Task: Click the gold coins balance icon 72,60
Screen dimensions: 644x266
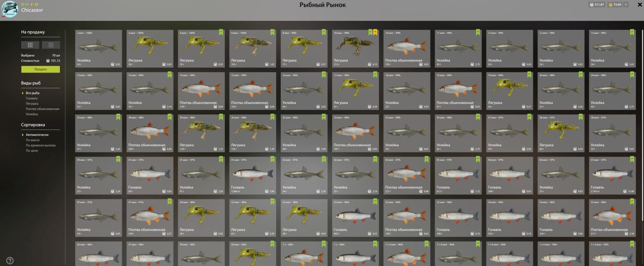Action: pos(610,5)
